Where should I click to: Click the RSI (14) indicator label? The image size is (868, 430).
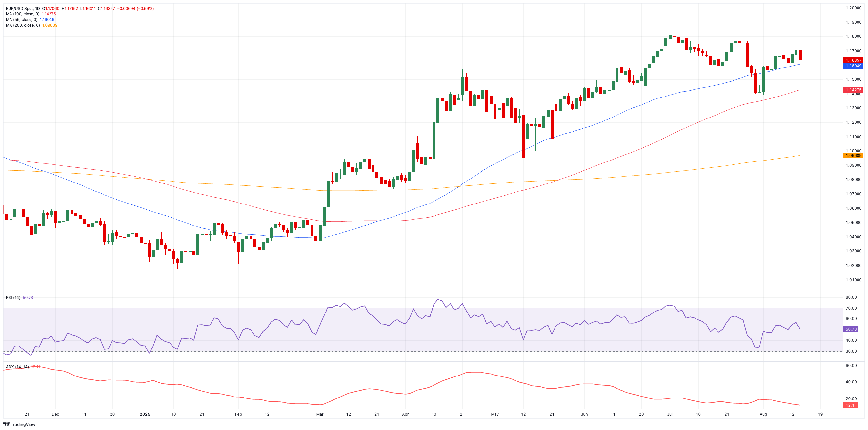point(13,297)
